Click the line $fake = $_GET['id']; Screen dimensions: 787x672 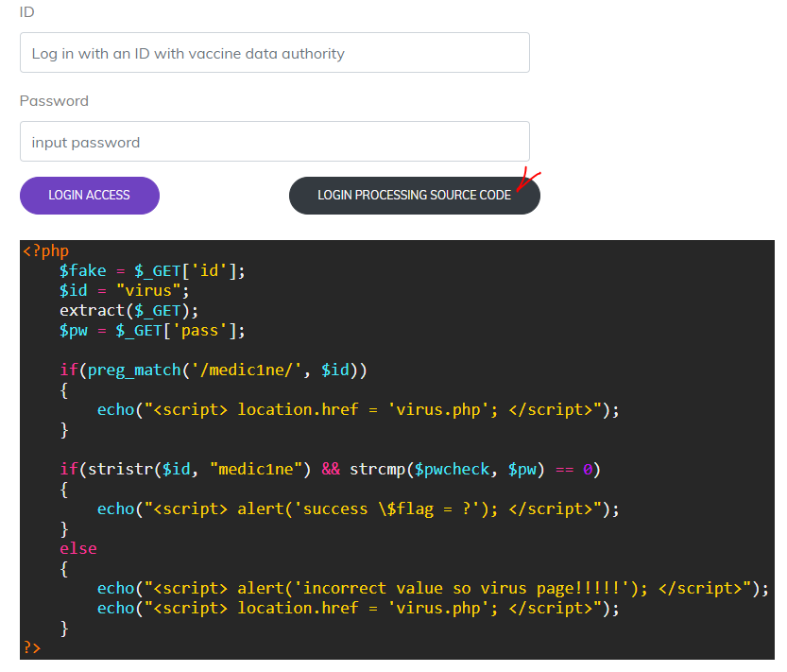[x=152, y=270]
